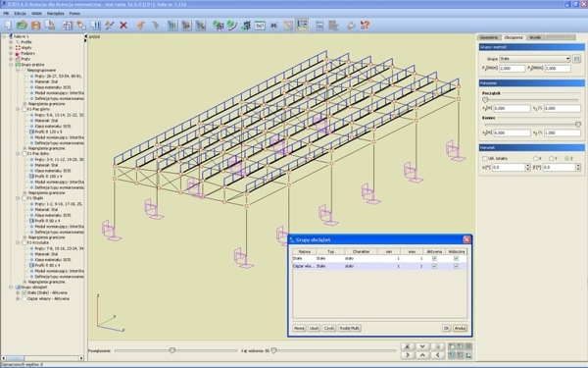Open the Narzędzia menu
Viewport: 588px width, 368px height.
(56, 13)
